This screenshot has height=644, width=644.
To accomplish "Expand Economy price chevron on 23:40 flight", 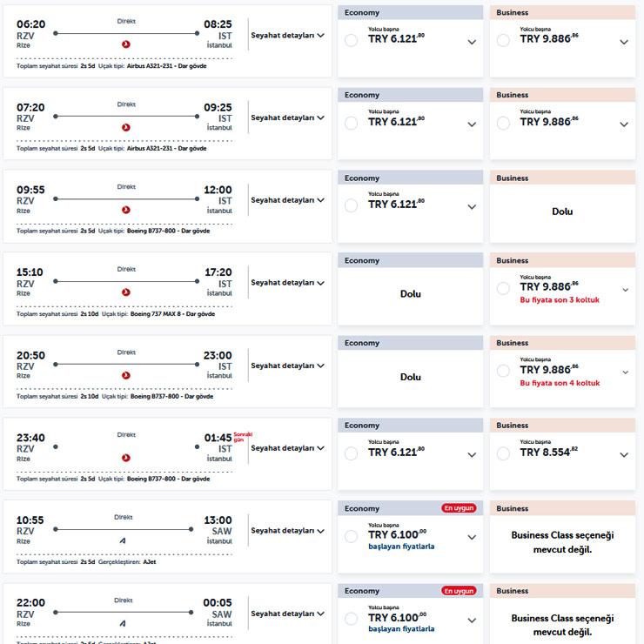I will point(472,455).
